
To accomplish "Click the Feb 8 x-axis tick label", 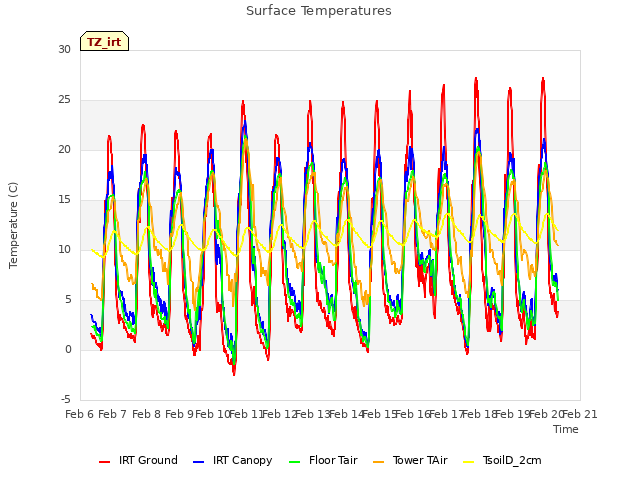I will point(147,414).
